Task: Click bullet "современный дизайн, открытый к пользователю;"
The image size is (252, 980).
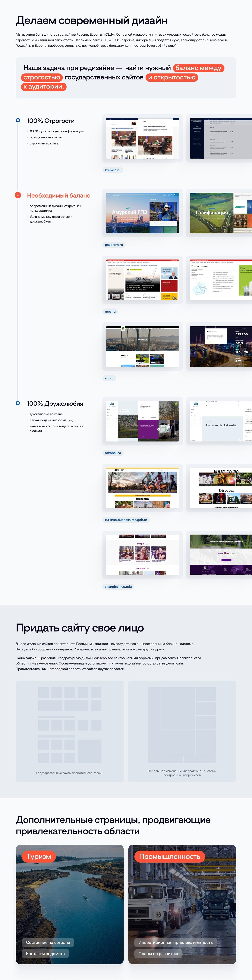Action: (x=55, y=208)
